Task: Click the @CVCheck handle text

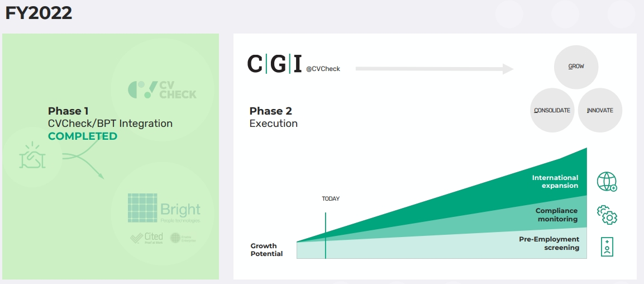Action: [x=323, y=69]
